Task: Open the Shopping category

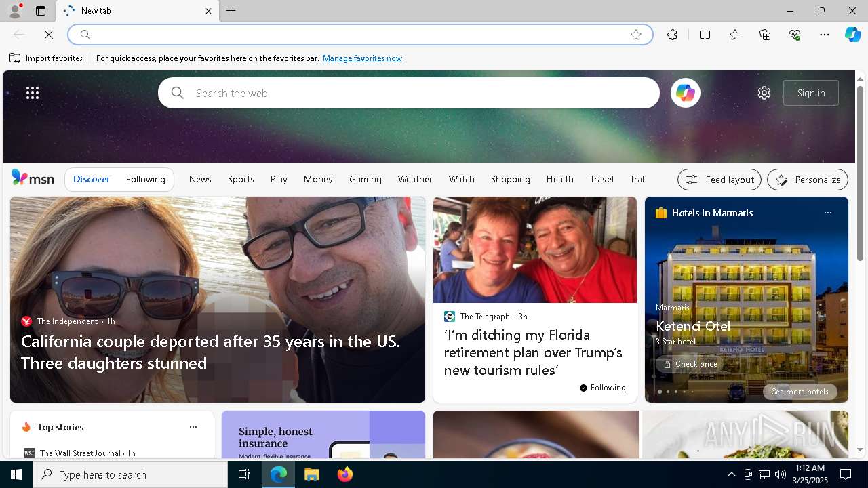Action: point(511,179)
